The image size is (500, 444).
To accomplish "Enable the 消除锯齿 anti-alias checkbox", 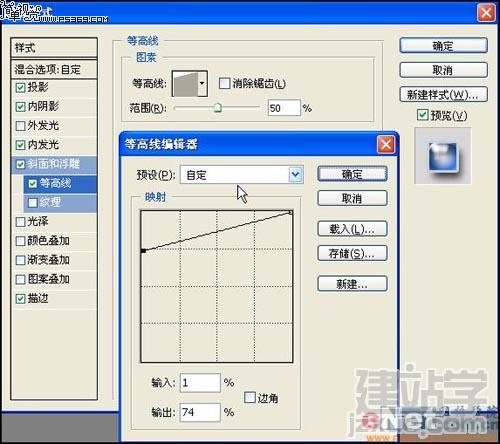I will tap(224, 83).
